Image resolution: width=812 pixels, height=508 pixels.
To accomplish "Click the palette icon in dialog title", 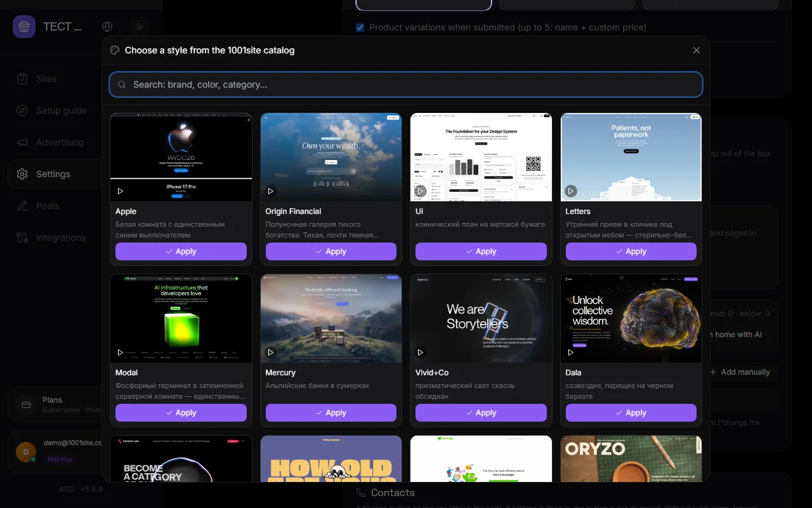I will [115, 50].
